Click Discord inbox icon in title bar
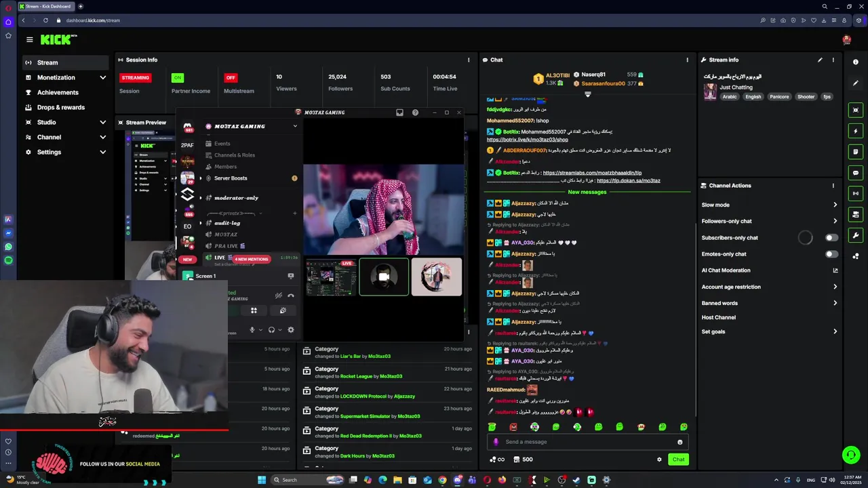The width and height of the screenshot is (868, 488). pyautogui.click(x=399, y=113)
